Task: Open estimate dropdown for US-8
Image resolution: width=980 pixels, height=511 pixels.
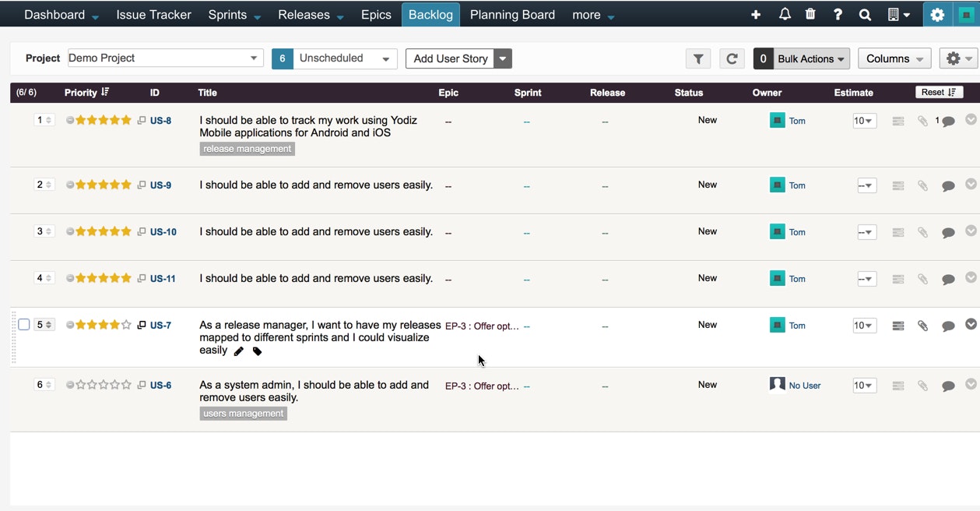Action: 864,121
